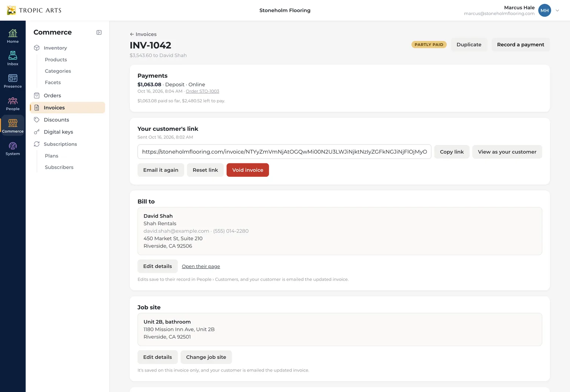
Task: Edit details under Job site
Action: point(157,357)
